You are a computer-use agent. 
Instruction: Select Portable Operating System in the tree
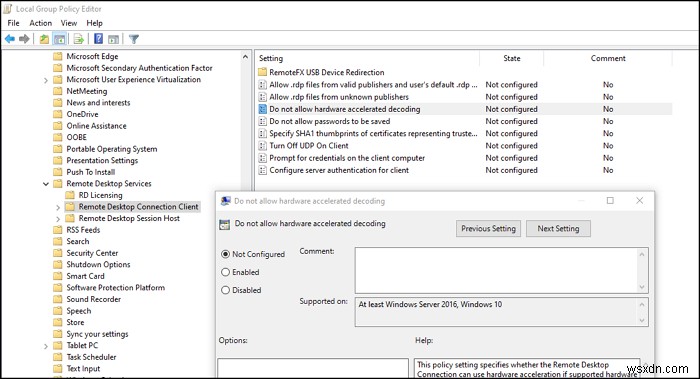(x=112, y=149)
